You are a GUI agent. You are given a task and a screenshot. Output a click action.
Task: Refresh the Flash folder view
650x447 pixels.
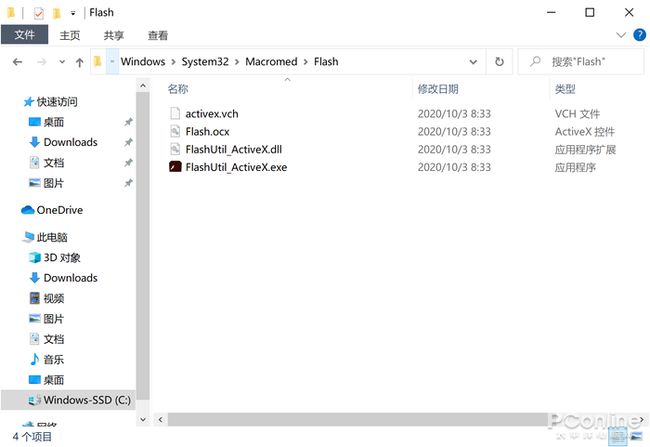tap(500, 62)
